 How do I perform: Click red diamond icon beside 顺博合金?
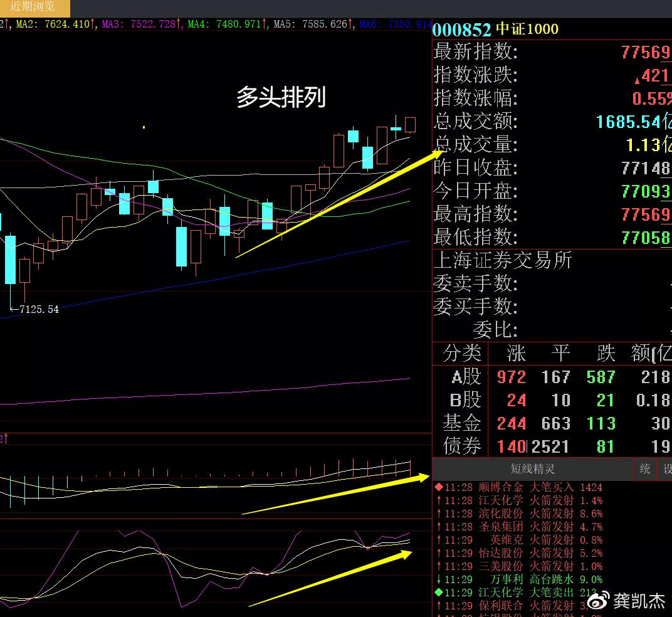(x=438, y=487)
